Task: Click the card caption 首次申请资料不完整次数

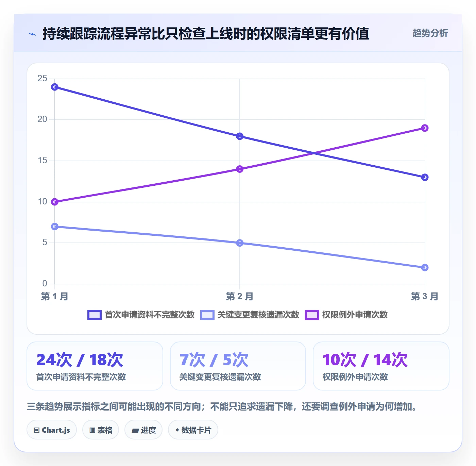Action: (x=81, y=377)
